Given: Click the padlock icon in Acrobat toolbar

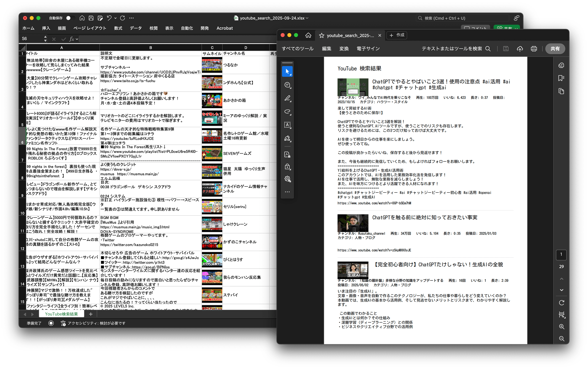Looking at the screenshot, I should coord(287,167).
